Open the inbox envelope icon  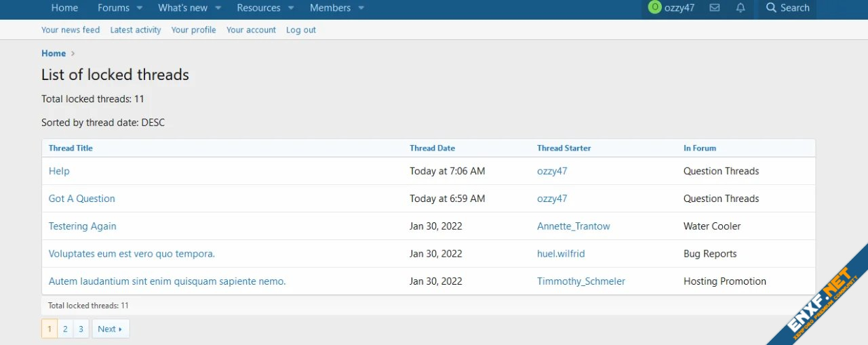coord(714,8)
